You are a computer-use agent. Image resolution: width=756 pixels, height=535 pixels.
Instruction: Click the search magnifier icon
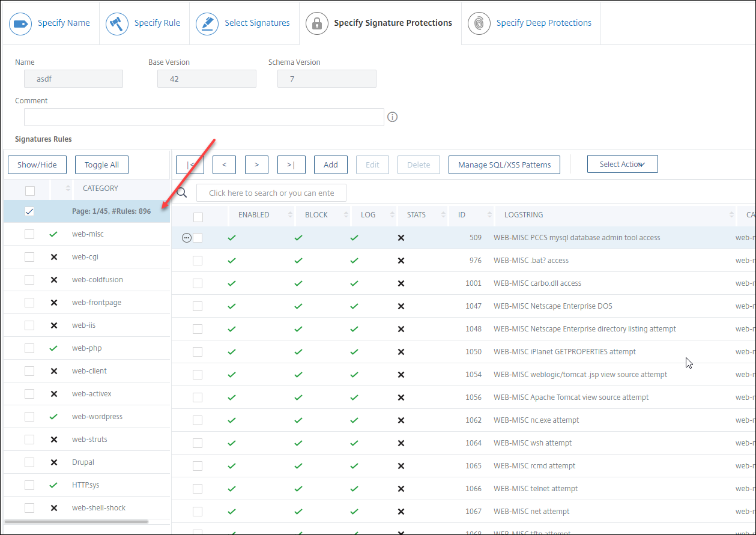[182, 193]
